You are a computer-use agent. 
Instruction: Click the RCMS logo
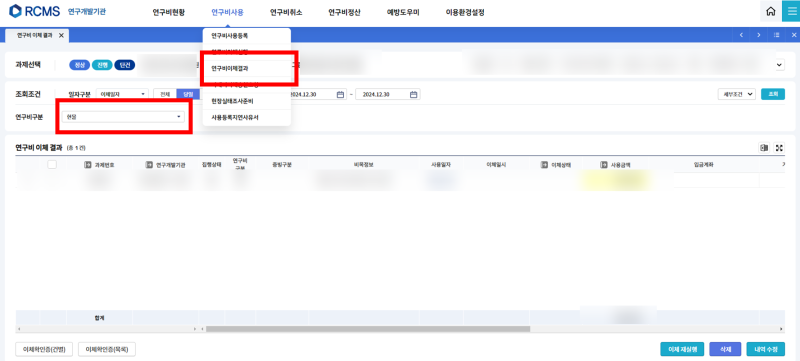click(x=34, y=11)
